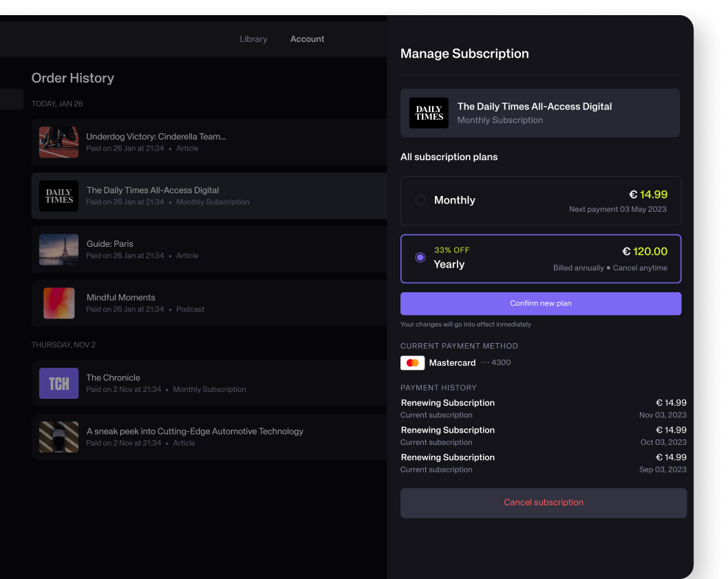Click the Mastercard payment card icon

(x=412, y=362)
